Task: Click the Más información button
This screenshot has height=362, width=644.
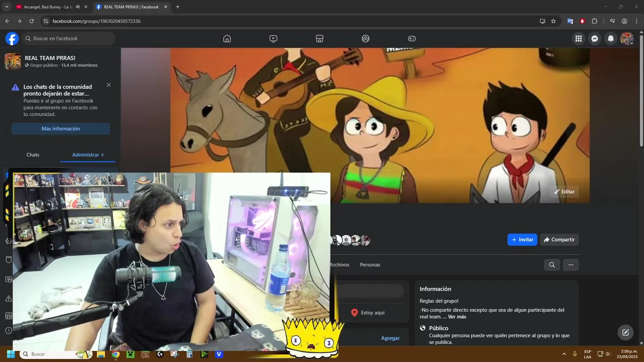Action: [x=60, y=129]
